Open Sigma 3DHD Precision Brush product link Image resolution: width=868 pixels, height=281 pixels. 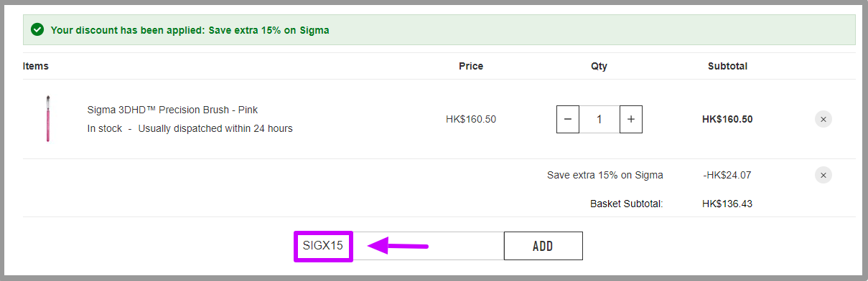(x=172, y=110)
